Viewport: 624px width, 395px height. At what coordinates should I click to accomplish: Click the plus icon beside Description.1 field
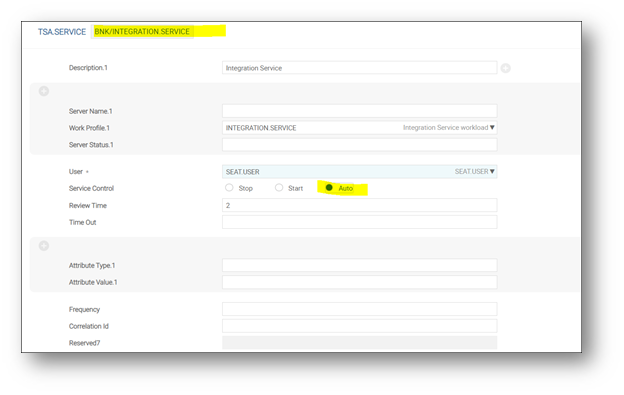pyautogui.click(x=505, y=68)
